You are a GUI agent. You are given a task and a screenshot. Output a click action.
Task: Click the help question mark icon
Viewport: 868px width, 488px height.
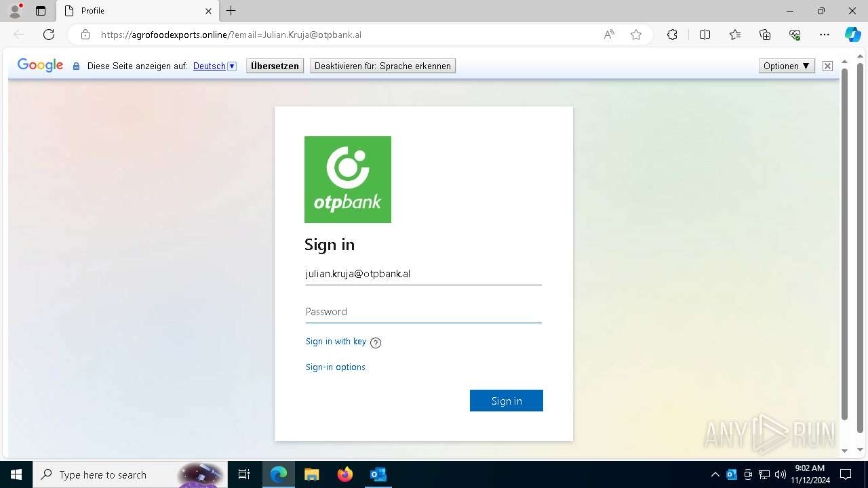[376, 343]
